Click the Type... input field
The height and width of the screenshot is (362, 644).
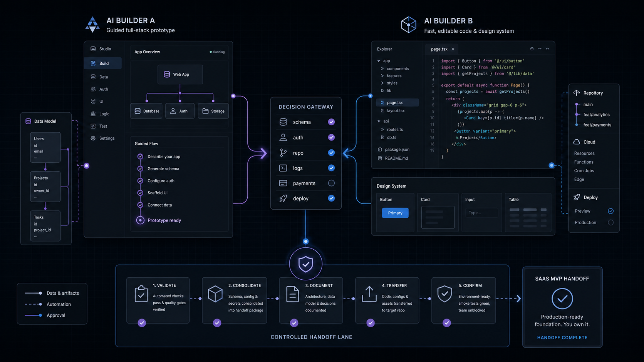pyautogui.click(x=481, y=213)
